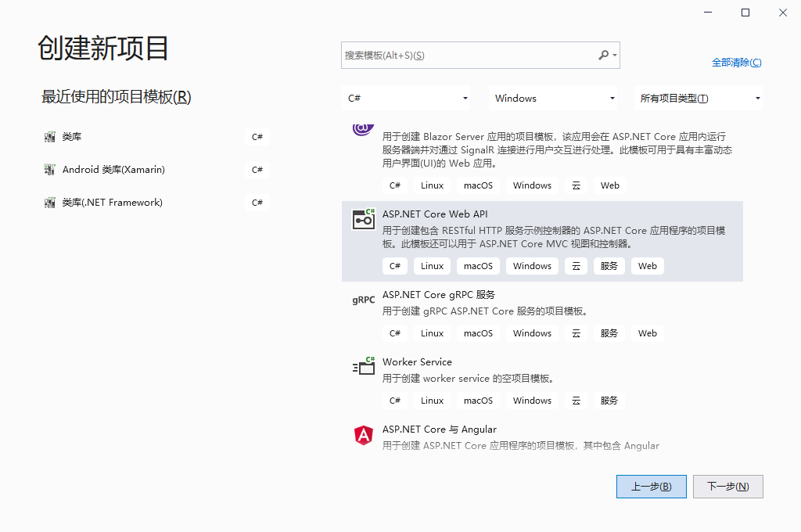Click the gRPC template icon
The image size is (801, 532).
pyautogui.click(x=364, y=300)
